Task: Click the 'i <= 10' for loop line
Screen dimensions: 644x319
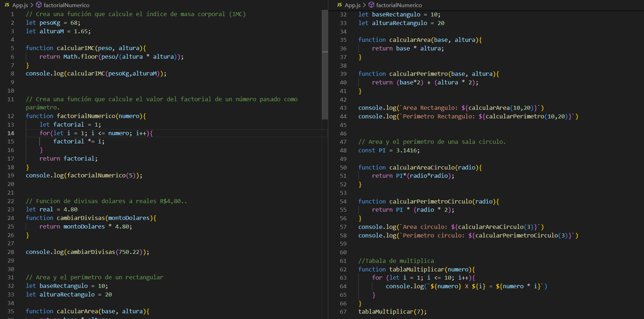Action: click(x=424, y=278)
